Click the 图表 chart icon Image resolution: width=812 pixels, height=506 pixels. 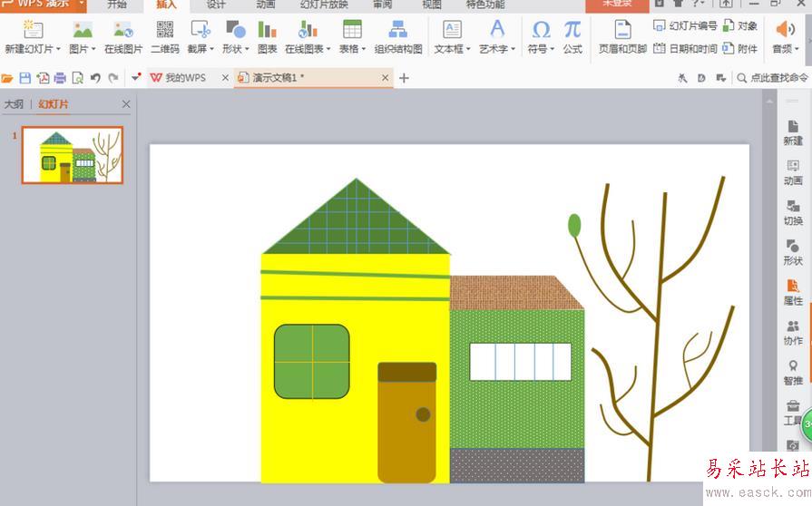[x=267, y=36]
